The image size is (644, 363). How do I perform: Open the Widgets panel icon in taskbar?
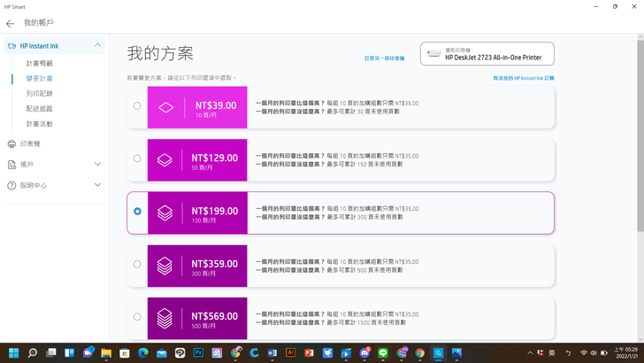point(69,352)
